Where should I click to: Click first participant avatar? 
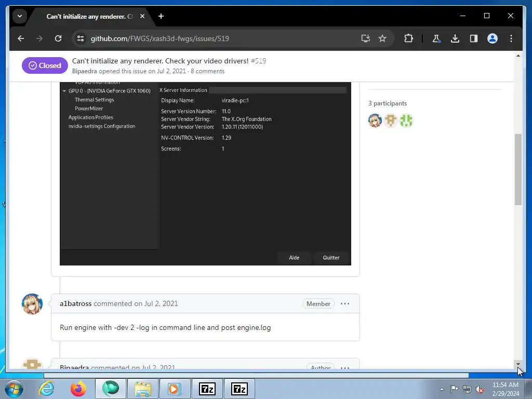click(x=375, y=121)
